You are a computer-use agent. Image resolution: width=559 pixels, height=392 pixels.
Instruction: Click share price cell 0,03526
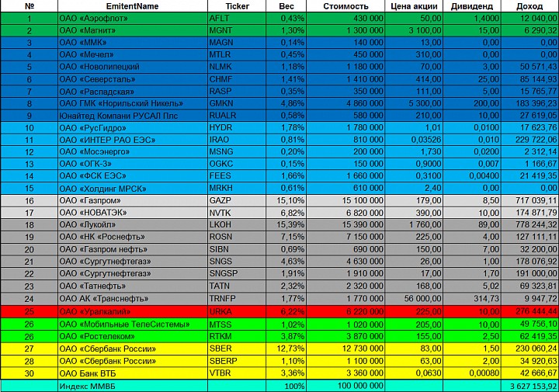pyautogui.click(x=414, y=140)
